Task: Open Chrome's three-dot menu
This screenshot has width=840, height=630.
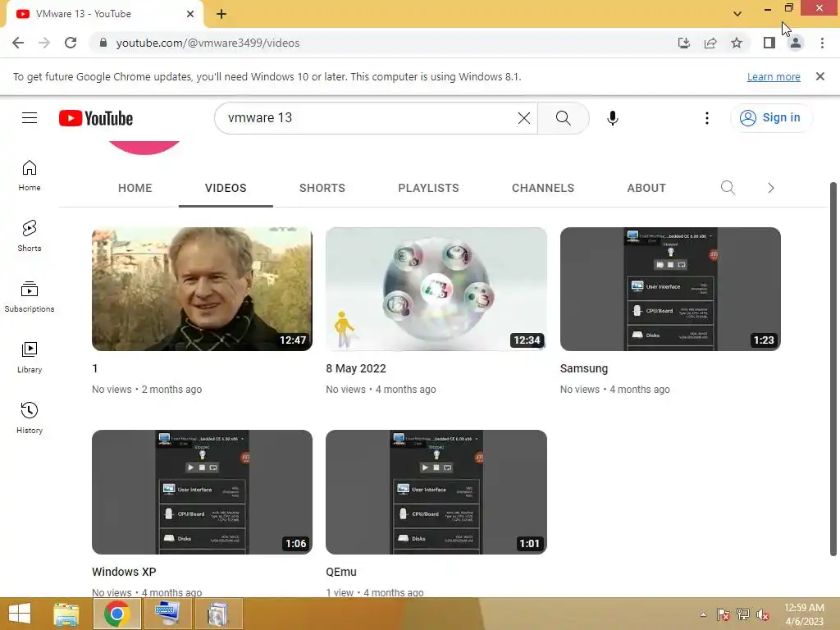Action: point(822,43)
